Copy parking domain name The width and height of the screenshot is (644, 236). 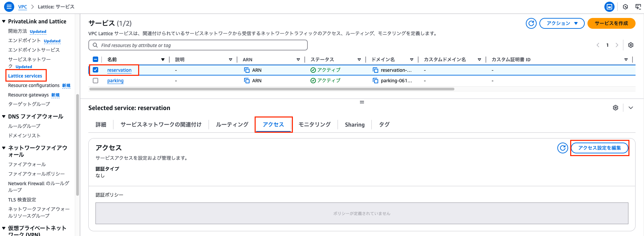coord(375,81)
